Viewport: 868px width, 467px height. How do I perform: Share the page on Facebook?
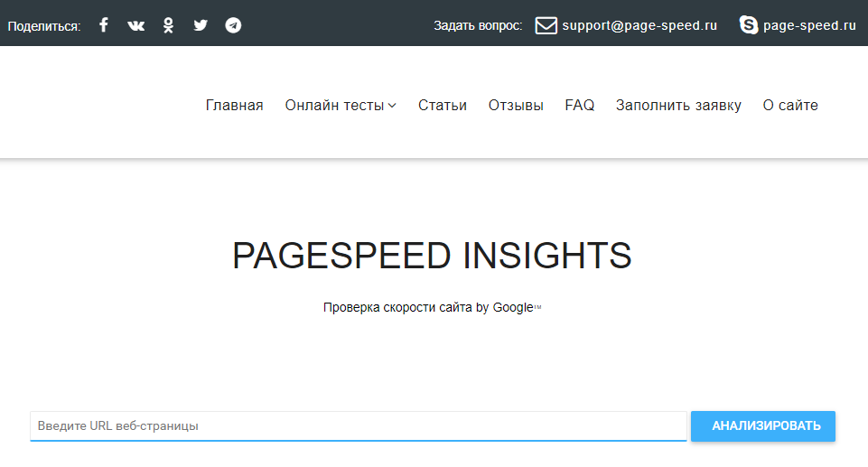point(104,25)
